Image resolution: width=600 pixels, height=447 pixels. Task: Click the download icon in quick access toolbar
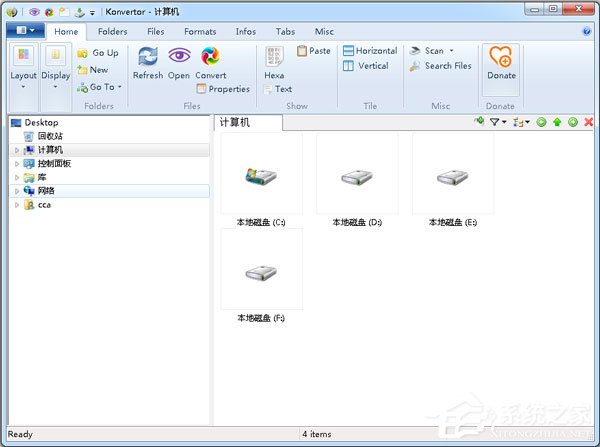80,12
